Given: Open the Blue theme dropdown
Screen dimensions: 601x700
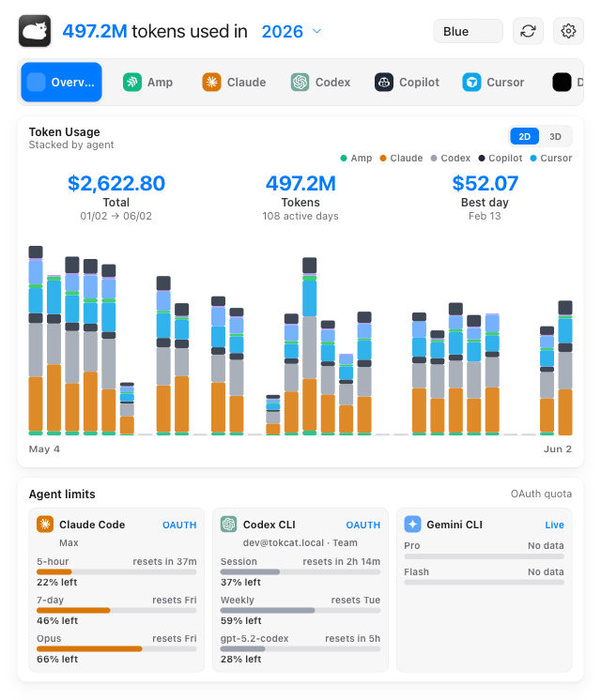Looking at the screenshot, I should coord(468,31).
